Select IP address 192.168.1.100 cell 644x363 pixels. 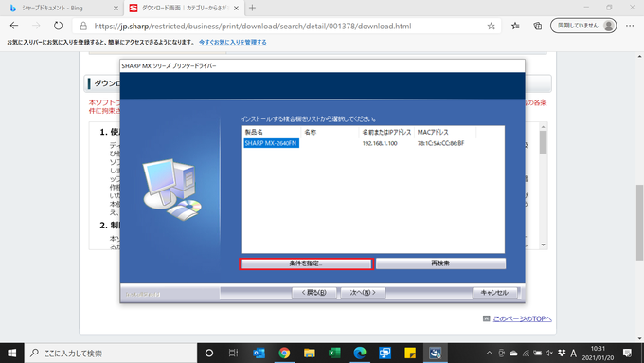(380, 143)
